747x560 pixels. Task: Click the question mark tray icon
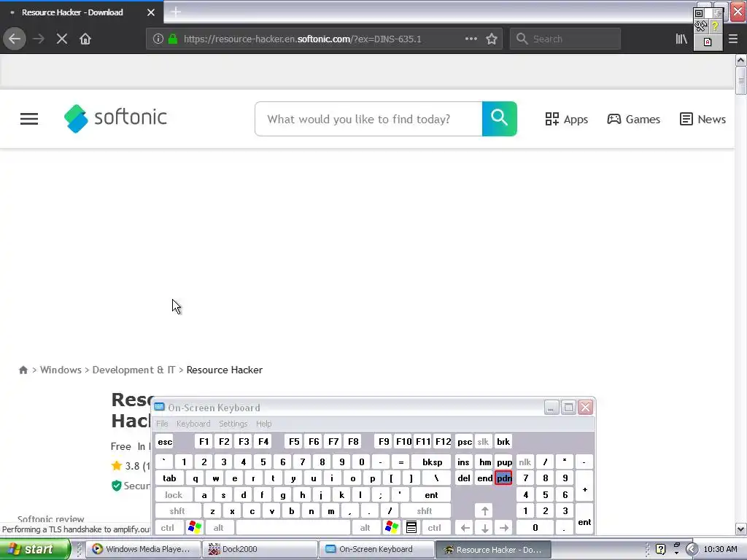coord(660,549)
